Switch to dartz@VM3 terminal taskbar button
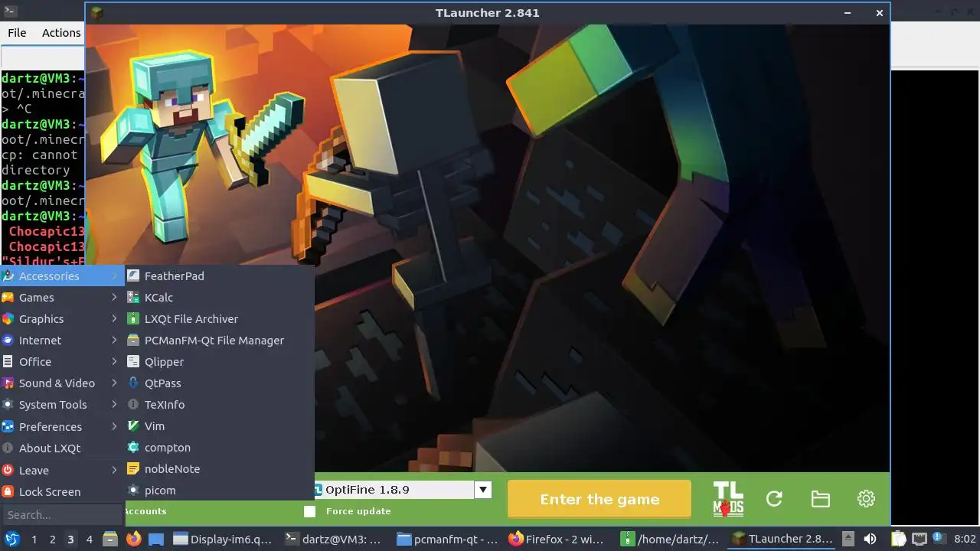The height and width of the screenshot is (551, 980). tap(334, 539)
